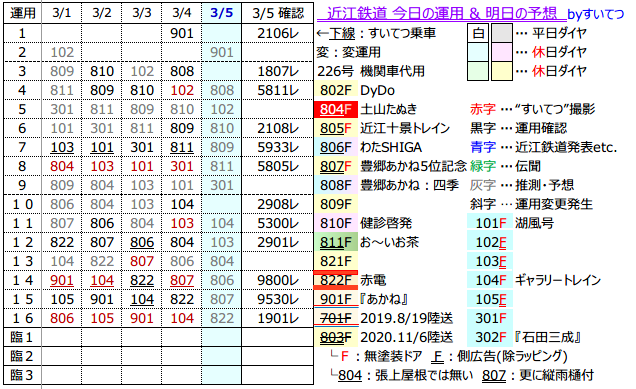636x389 pixels.
Task: Click the 1901レ confirmation cell
Action: tap(277, 318)
